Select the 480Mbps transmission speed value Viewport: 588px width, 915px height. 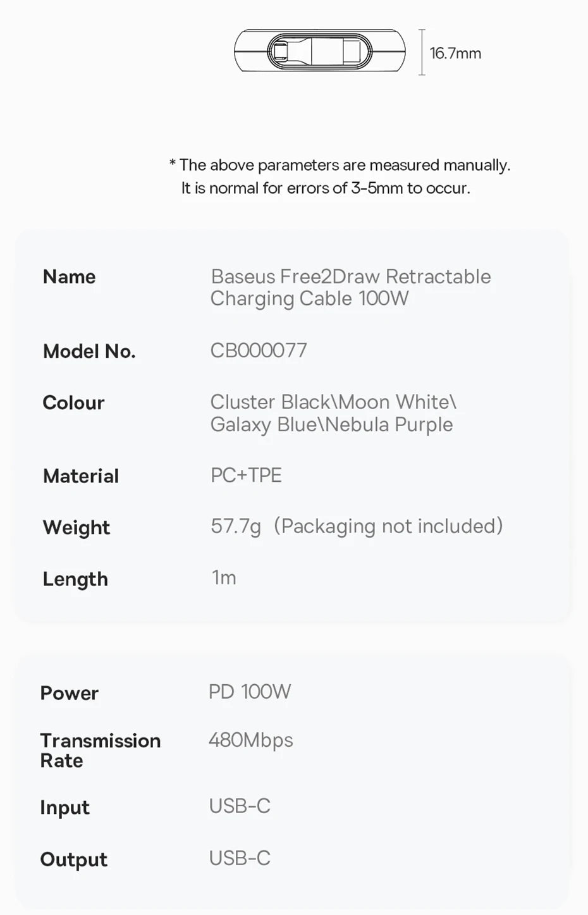[x=250, y=740]
